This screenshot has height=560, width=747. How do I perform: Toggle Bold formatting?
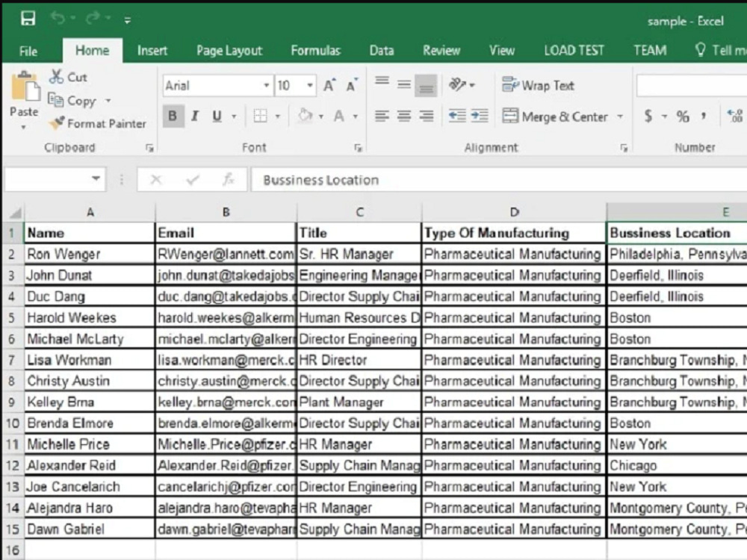(173, 116)
